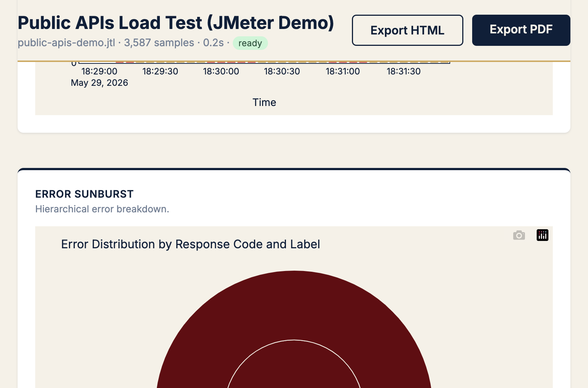Click the Time axis title

(x=264, y=102)
